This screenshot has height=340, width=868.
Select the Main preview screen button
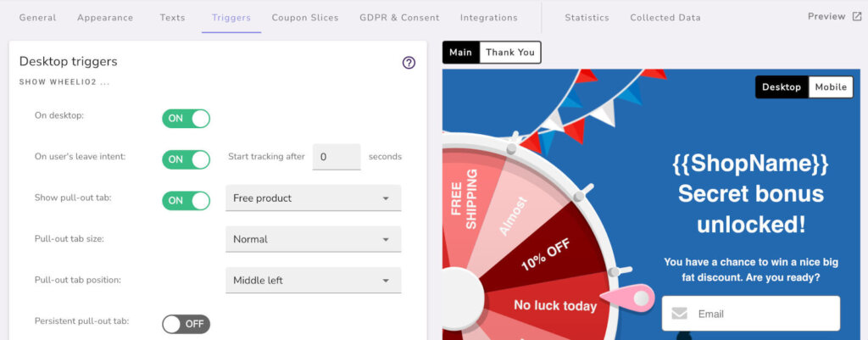(460, 53)
